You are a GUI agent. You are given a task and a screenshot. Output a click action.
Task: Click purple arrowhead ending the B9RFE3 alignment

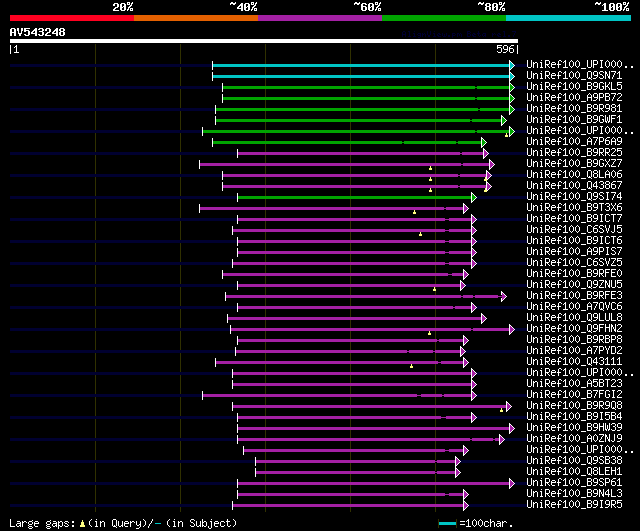[504, 297]
